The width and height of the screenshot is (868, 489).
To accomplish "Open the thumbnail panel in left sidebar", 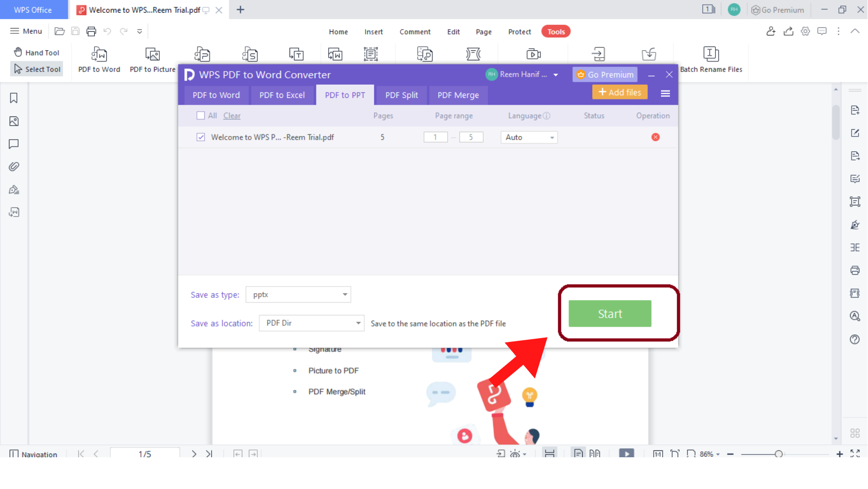I will click(14, 121).
